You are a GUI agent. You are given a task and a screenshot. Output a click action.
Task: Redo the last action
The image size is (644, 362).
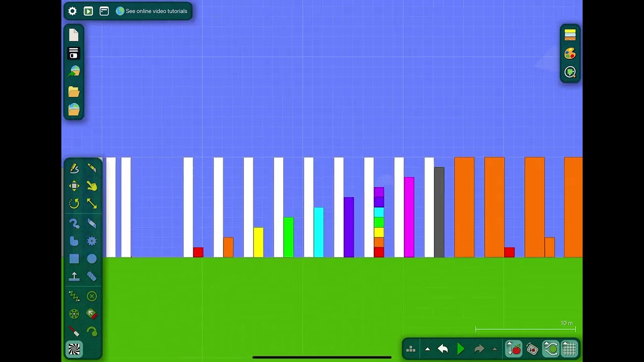click(x=479, y=349)
